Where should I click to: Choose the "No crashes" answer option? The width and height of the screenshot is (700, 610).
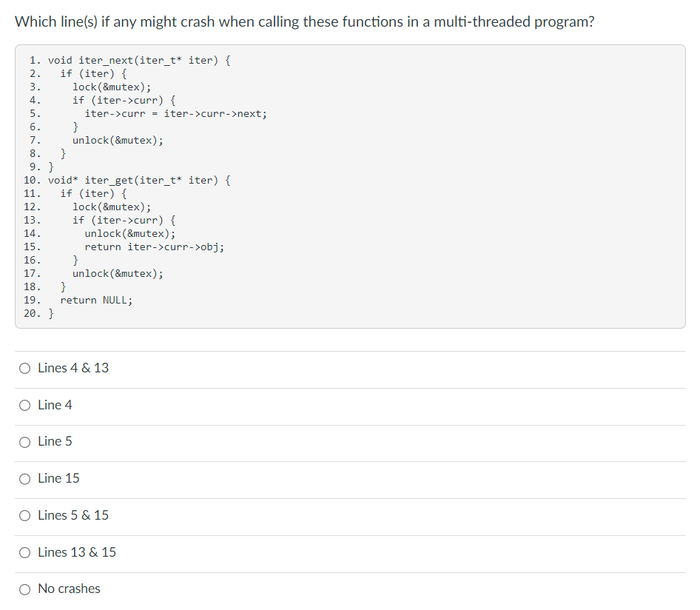point(24,589)
